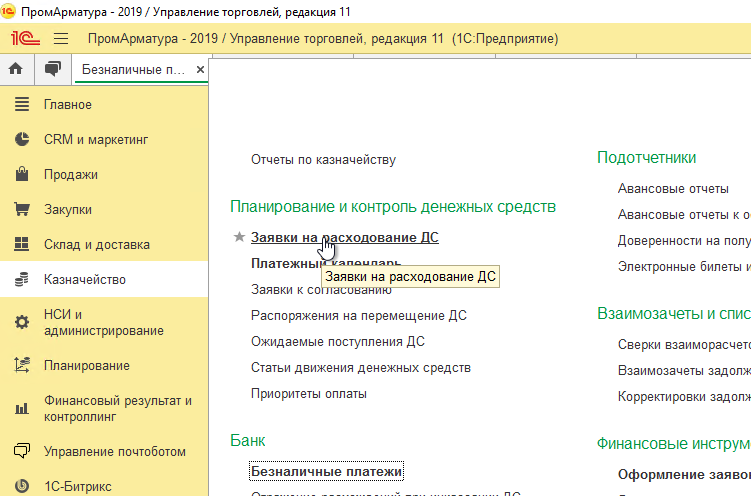Open the CRM и маркетинг section
Screen dimensions: 751x496
pos(96,139)
